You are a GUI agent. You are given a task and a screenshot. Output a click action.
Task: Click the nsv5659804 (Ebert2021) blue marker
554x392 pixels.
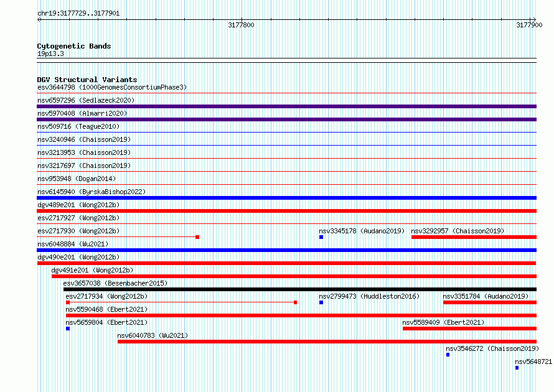pos(68,329)
